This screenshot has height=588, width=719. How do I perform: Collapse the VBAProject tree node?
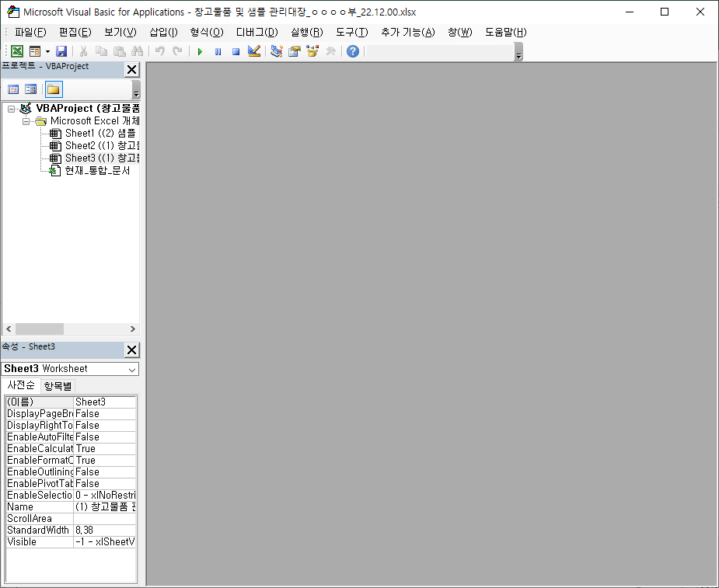(12, 109)
